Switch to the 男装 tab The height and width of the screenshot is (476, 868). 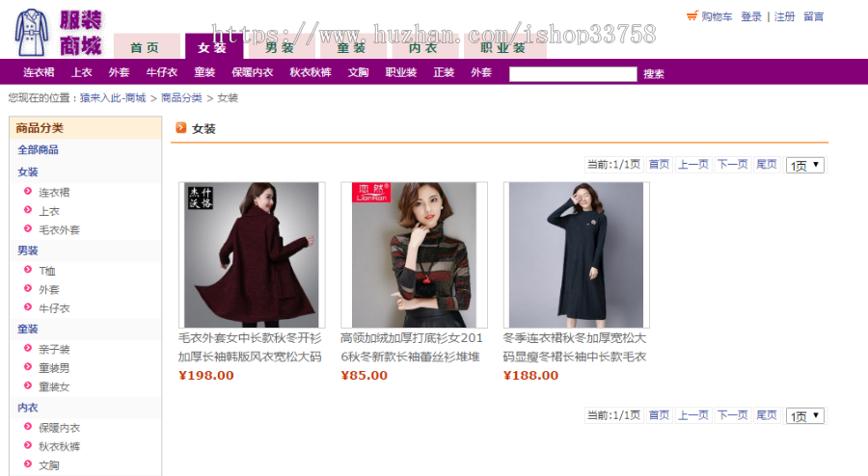(280, 47)
